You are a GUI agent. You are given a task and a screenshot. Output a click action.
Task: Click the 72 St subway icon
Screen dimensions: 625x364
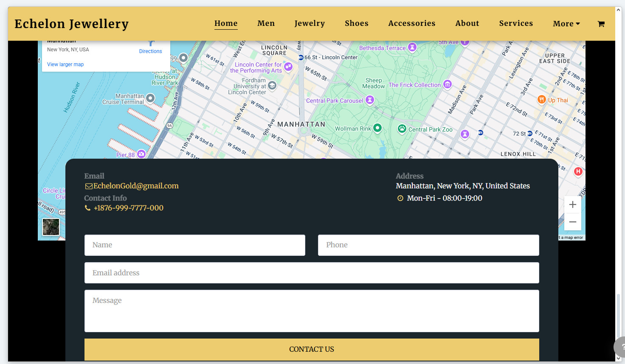529,133
